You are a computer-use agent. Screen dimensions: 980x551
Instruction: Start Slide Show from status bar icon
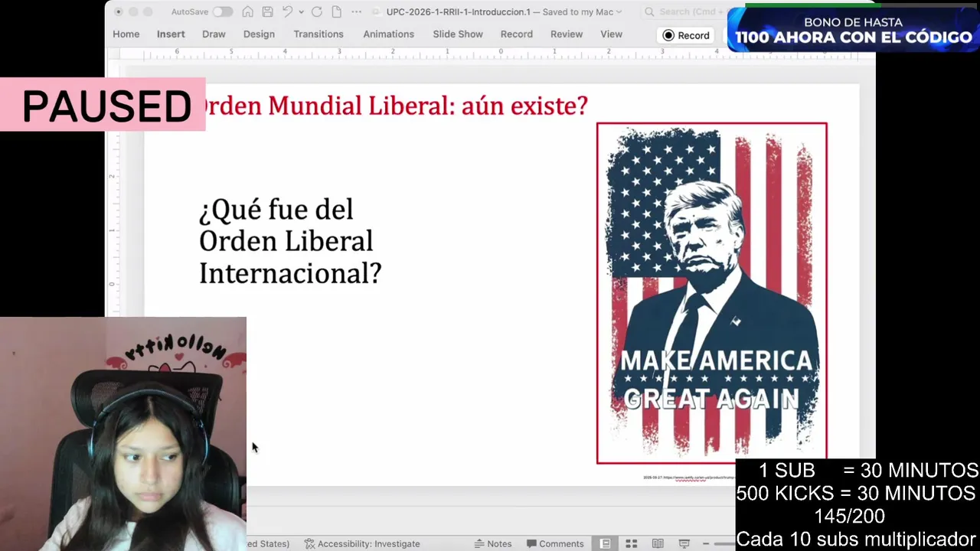684,543
